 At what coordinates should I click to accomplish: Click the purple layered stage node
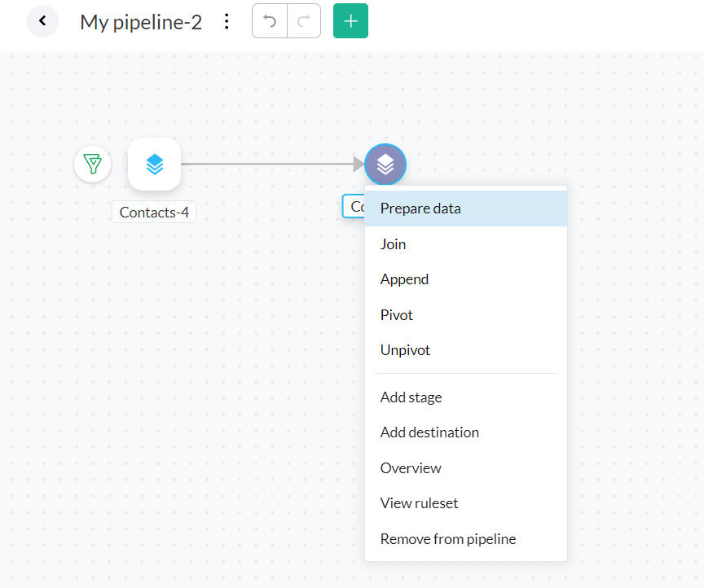[385, 165]
